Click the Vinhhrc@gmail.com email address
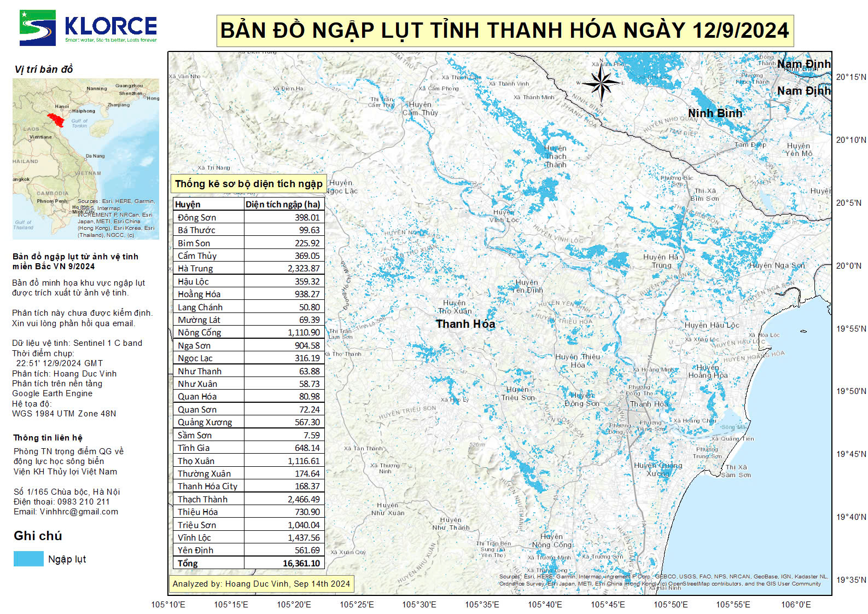Screen dimensions: 868x614 (x=79, y=512)
